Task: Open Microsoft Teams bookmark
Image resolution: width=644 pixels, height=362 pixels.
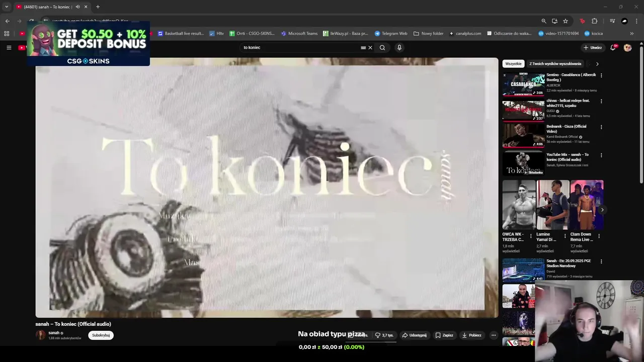Action: click(299, 34)
